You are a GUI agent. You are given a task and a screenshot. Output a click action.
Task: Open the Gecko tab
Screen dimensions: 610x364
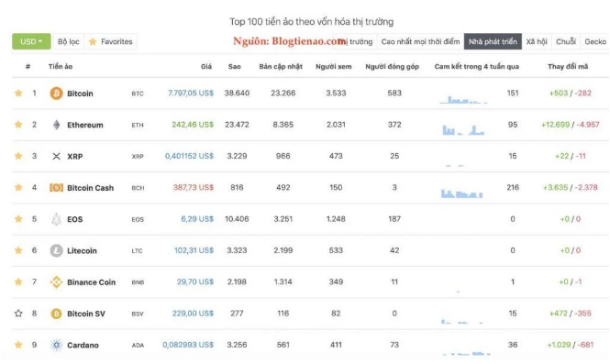click(x=595, y=41)
